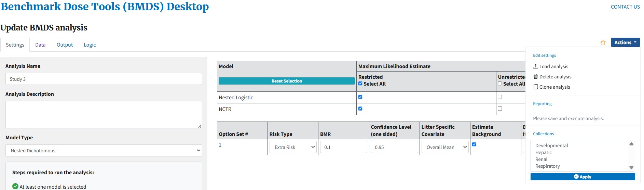Click Please save and execute analysis text
Image resolution: width=644 pixels, height=190 pixels.
tap(568, 118)
